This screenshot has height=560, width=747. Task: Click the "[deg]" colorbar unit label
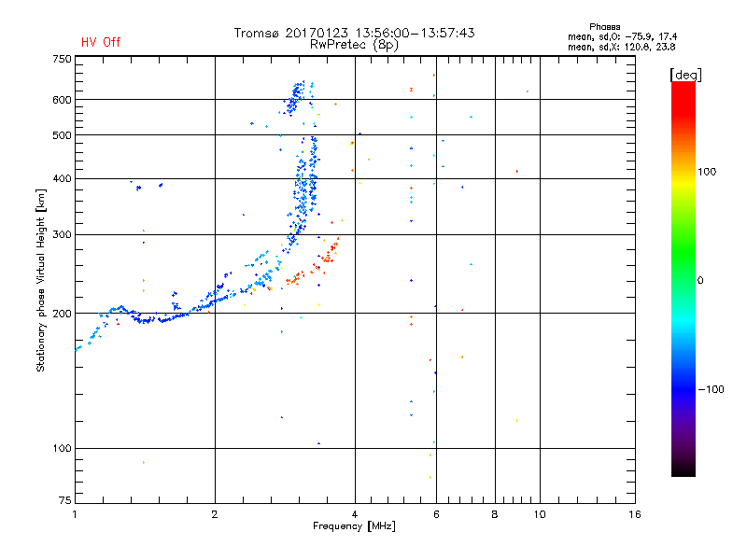pos(685,75)
